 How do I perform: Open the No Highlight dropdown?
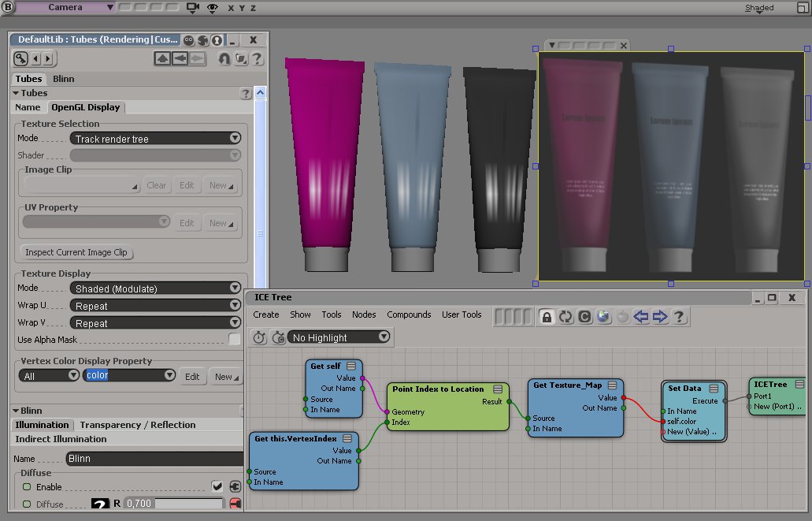[x=339, y=337]
